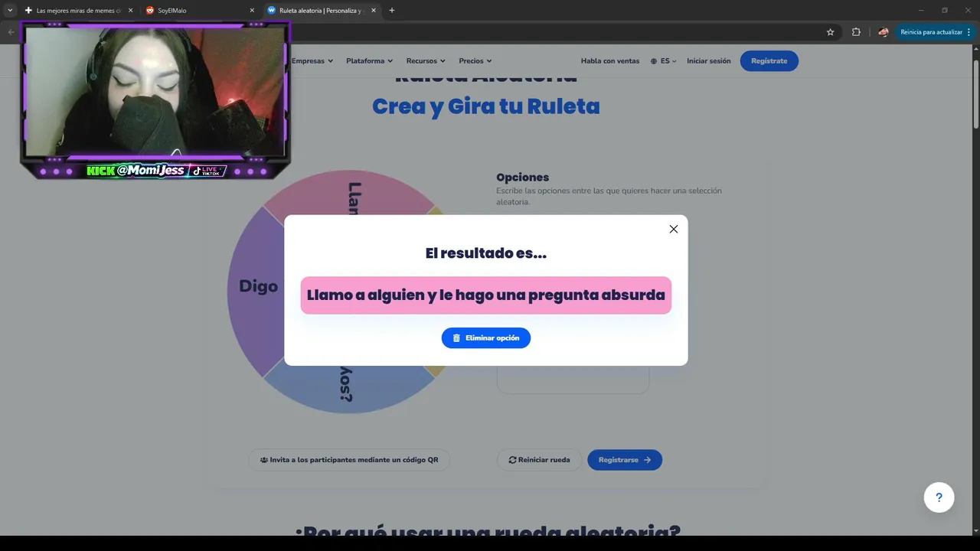980x551 pixels.
Task: Click the result text "Llamo a alguien y le hago una pregunta absurda"
Action: (x=486, y=295)
